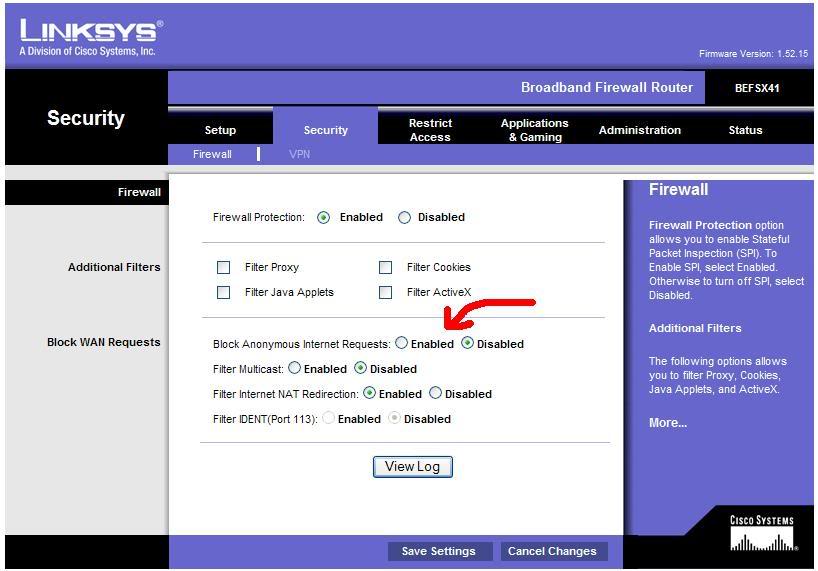Click the View Log button
This screenshot has height=571, width=818.
coord(412,467)
